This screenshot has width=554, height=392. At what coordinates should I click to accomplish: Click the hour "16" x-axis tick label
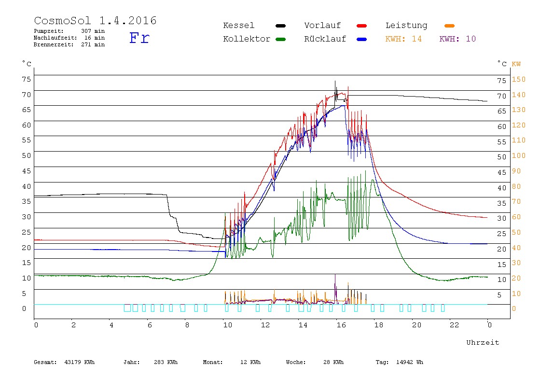341,325
